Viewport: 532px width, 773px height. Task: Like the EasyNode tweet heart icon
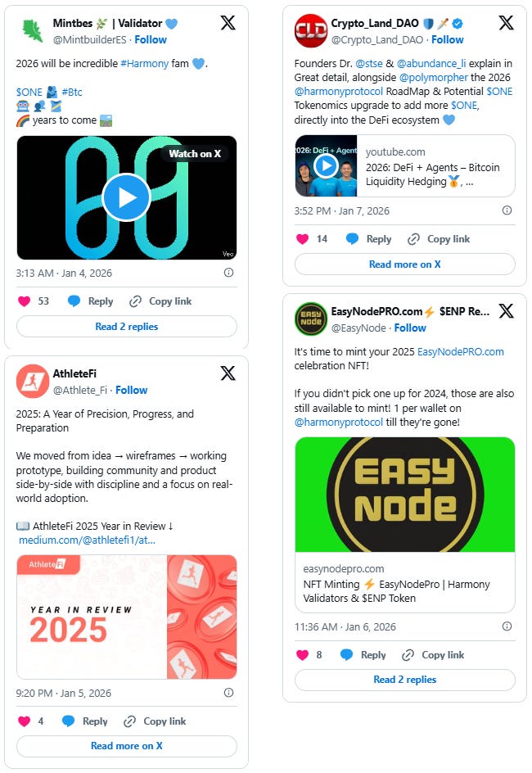click(302, 655)
